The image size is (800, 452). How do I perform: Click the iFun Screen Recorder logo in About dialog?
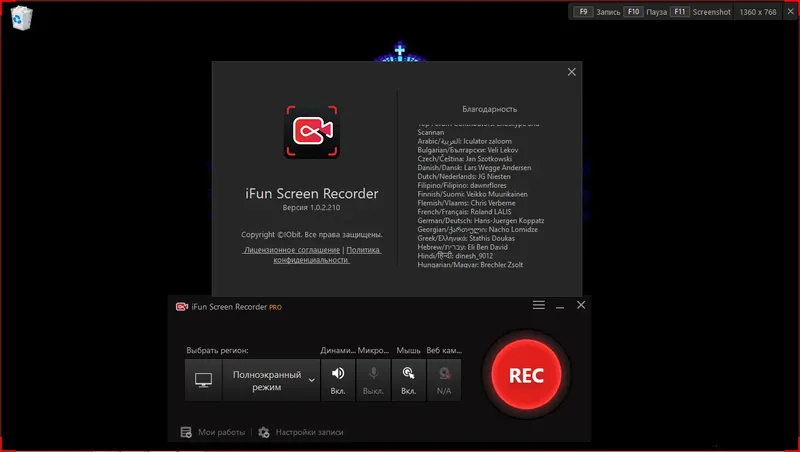[x=312, y=132]
